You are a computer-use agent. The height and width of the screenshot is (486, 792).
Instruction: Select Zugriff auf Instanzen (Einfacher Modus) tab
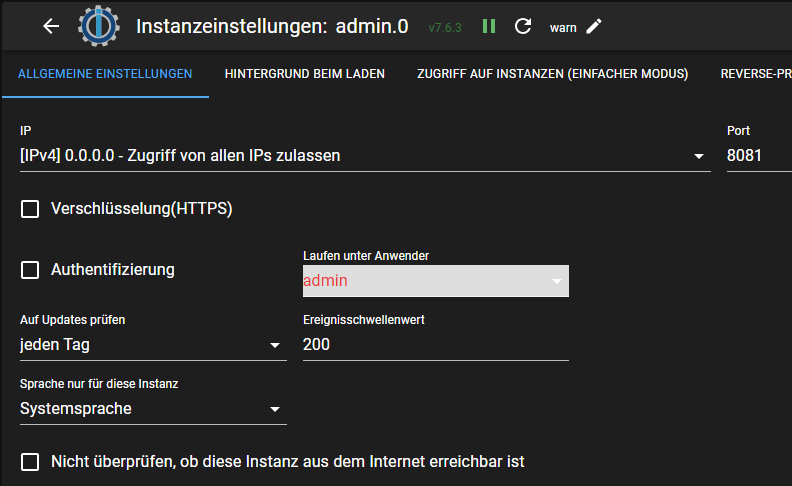click(552, 74)
